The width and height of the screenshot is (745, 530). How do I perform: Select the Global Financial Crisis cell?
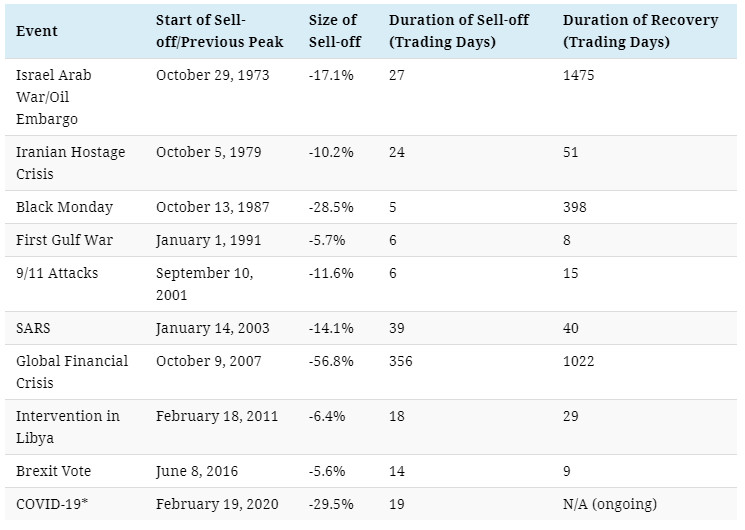click(71, 372)
